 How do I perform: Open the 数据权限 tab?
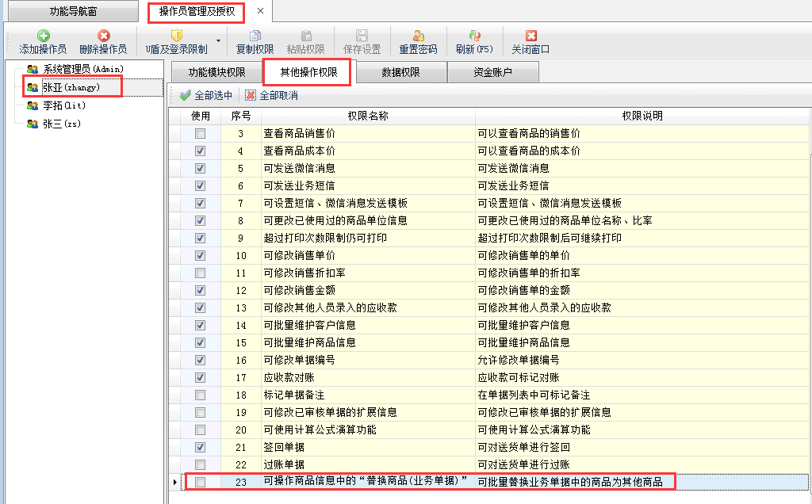400,73
